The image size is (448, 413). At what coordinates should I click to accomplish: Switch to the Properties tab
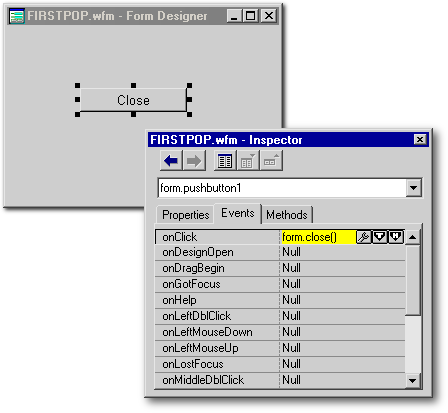coord(186,215)
